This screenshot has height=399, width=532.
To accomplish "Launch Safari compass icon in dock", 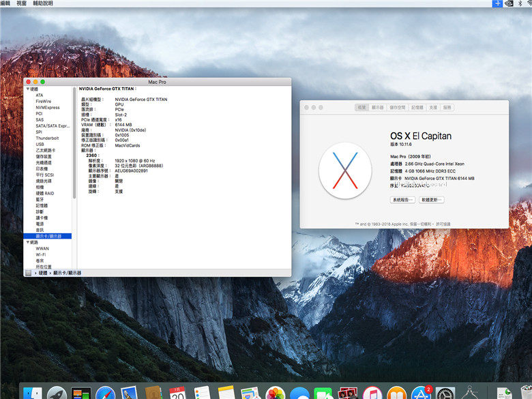I will (105, 394).
